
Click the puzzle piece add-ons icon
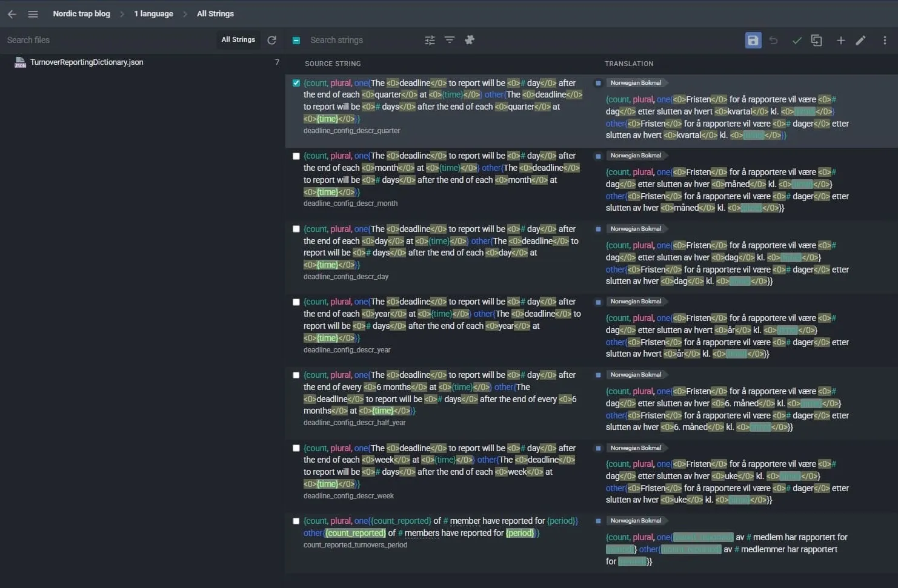pos(469,40)
